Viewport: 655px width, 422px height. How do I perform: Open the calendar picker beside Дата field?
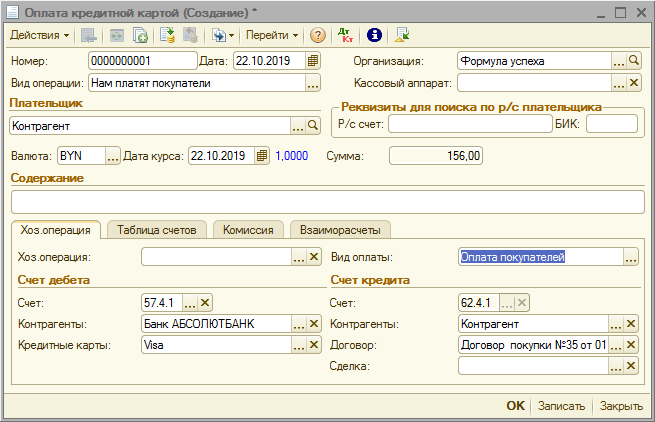tap(313, 61)
